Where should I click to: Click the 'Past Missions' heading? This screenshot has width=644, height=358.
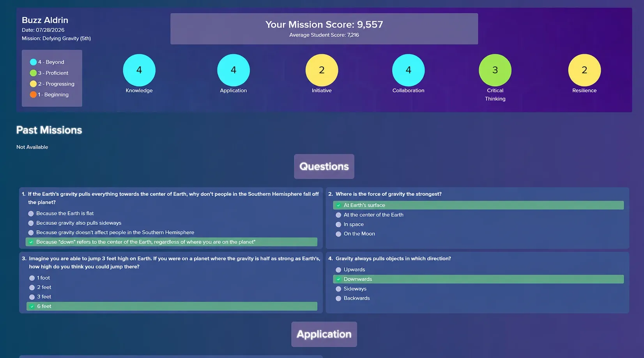tap(49, 130)
